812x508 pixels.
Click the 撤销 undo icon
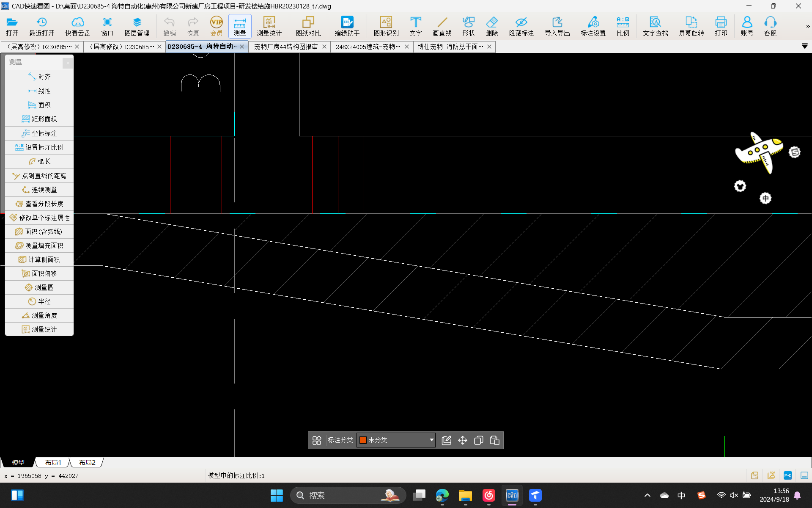pos(170,27)
